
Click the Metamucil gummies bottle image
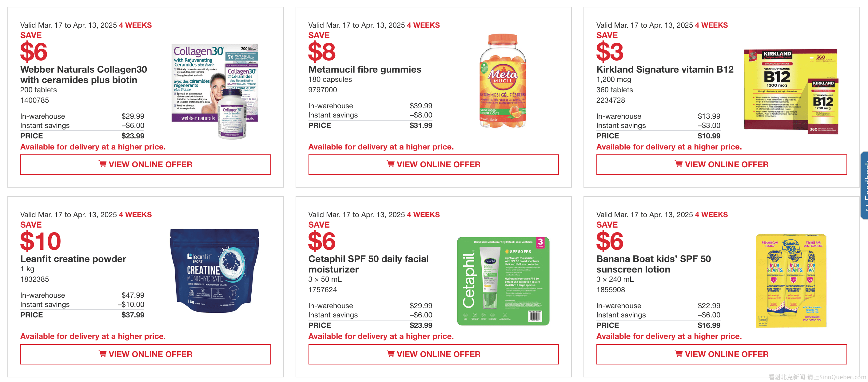click(502, 81)
